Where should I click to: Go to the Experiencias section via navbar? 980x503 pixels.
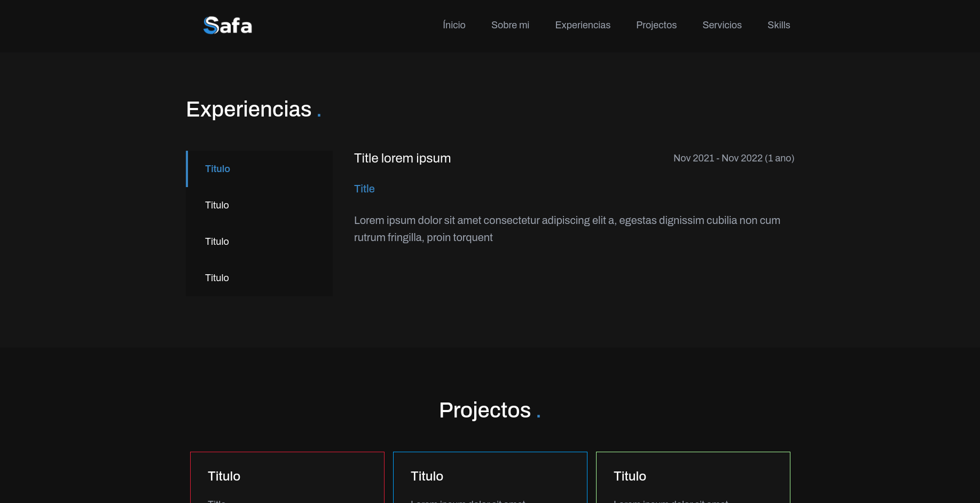[582, 25]
